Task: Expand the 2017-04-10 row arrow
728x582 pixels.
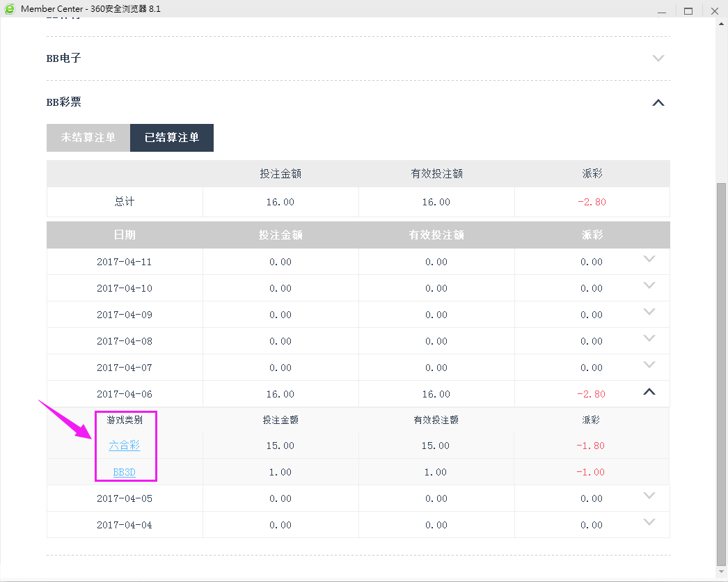Action: click(649, 285)
